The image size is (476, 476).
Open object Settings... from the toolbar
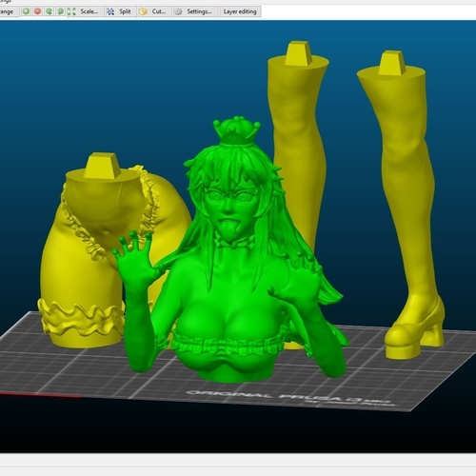196,11
